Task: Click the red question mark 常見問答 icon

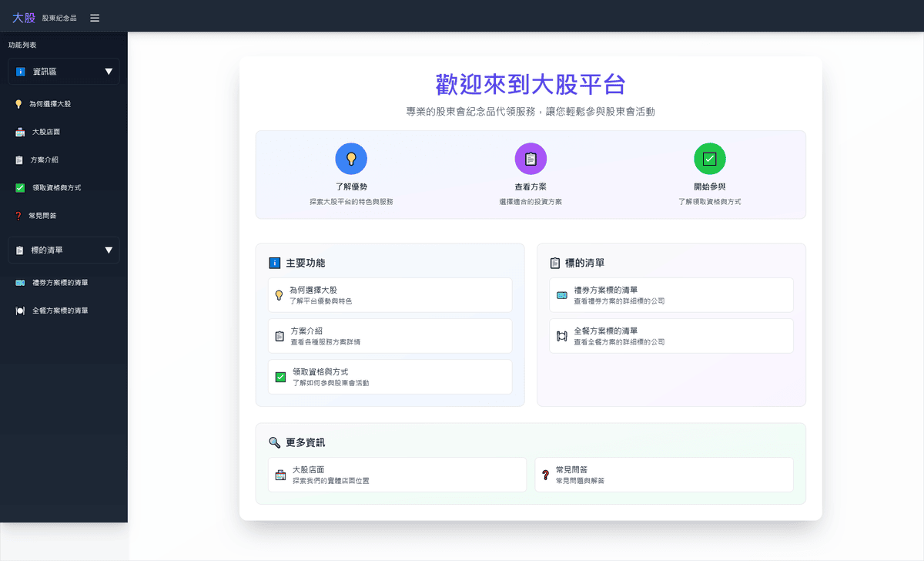Action: [x=18, y=215]
